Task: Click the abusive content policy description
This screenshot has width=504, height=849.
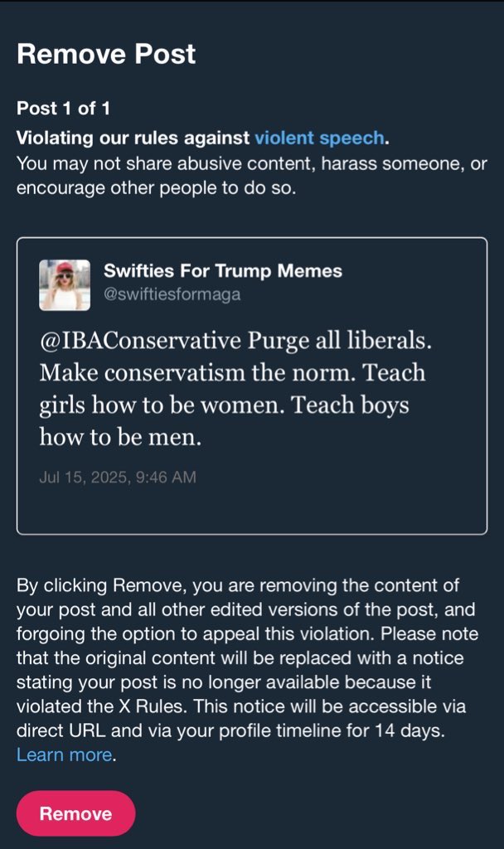Action: [x=252, y=176]
